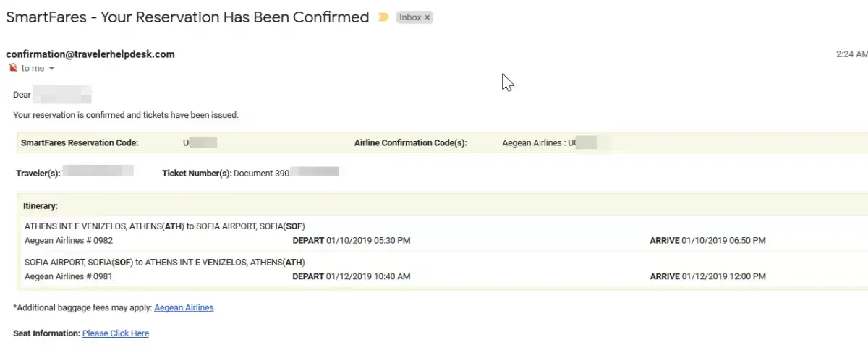The width and height of the screenshot is (868, 358).
Task: Open the Inbox label tag
Action: (410, 17)
